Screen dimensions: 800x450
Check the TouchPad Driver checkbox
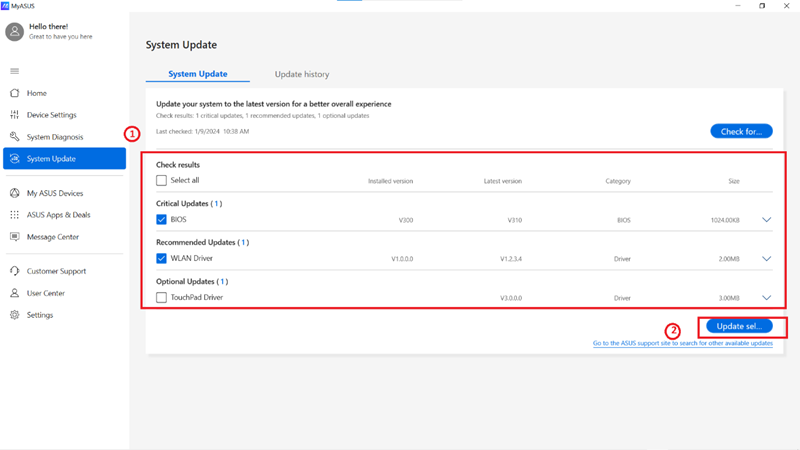(161, 297)
